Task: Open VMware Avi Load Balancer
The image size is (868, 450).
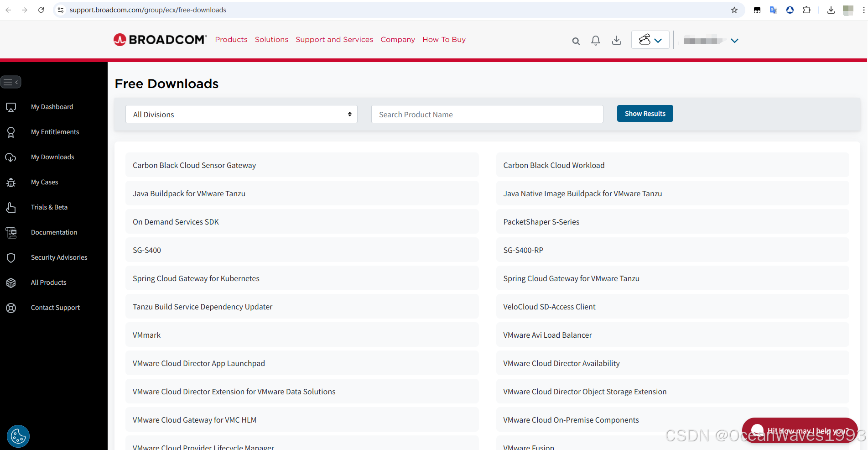Action: pos(672,335)
